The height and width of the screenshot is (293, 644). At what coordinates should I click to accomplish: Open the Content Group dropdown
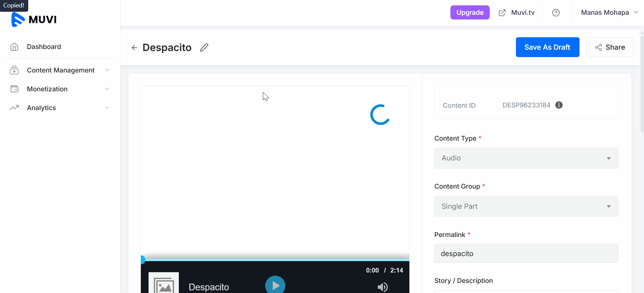[x=526, y=206]
